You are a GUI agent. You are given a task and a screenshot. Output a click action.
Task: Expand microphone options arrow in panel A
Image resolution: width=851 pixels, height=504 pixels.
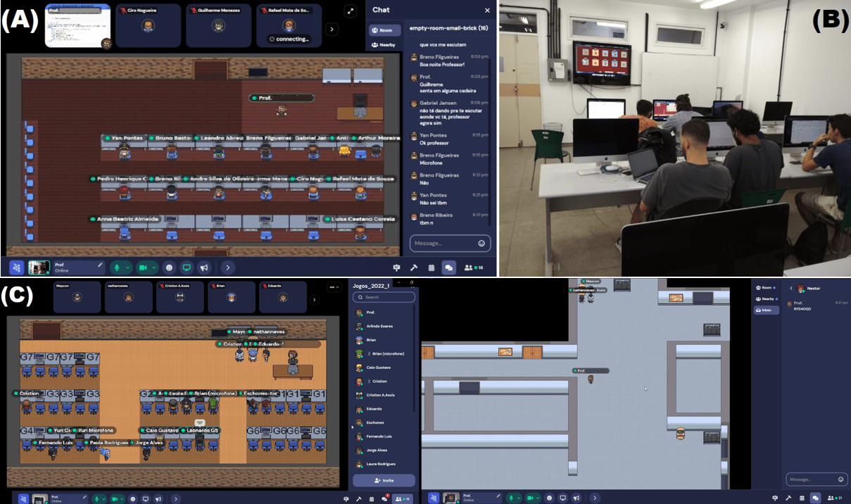(x=128, y=267)
